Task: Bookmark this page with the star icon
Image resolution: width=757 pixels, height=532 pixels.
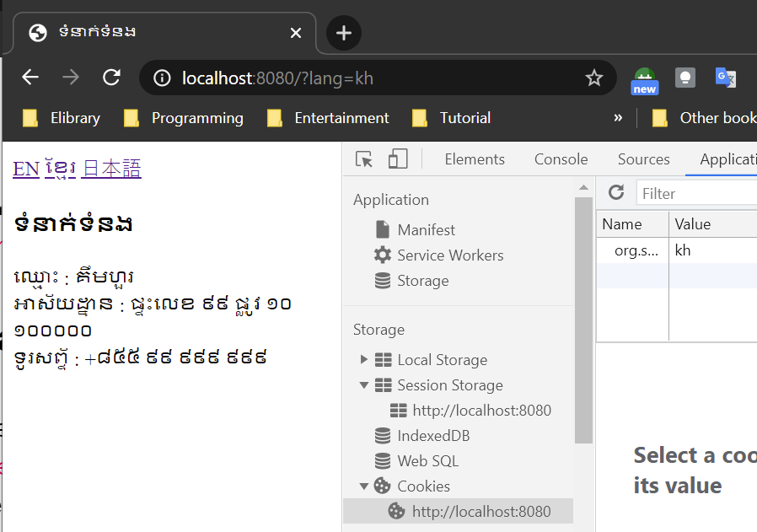Action: tap(594, 78)
